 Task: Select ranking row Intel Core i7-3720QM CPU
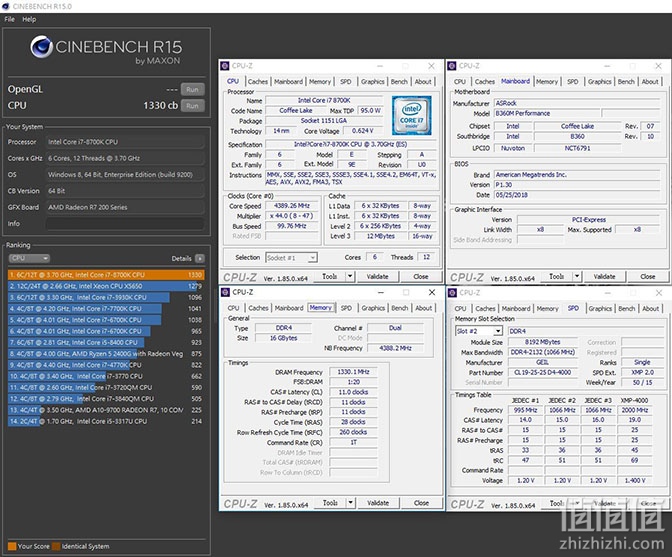(x=106, y=387)
